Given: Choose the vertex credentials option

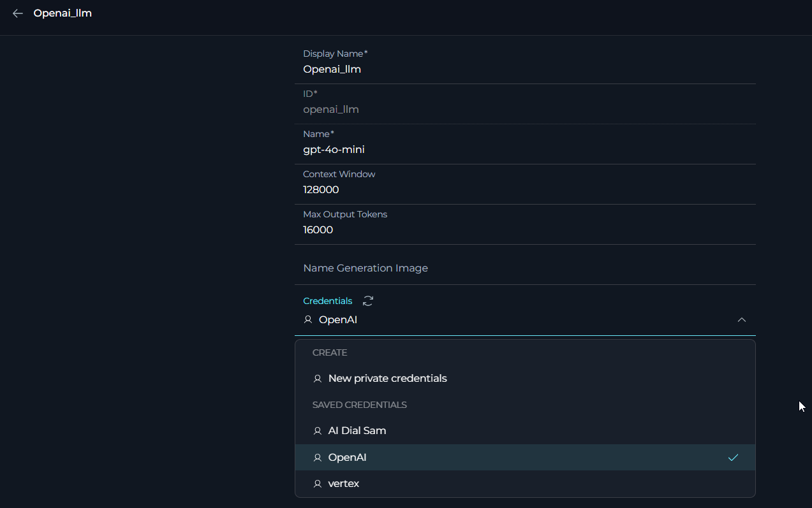Looking at the screenshot, I should click(x=344, y=484).
